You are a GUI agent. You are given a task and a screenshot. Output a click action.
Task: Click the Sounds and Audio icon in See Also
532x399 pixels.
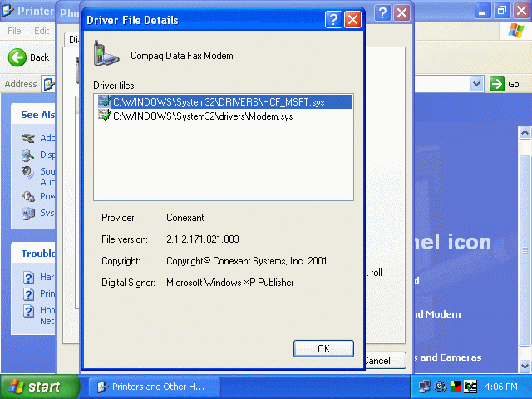pyautogui.click(x=27, y=172)
